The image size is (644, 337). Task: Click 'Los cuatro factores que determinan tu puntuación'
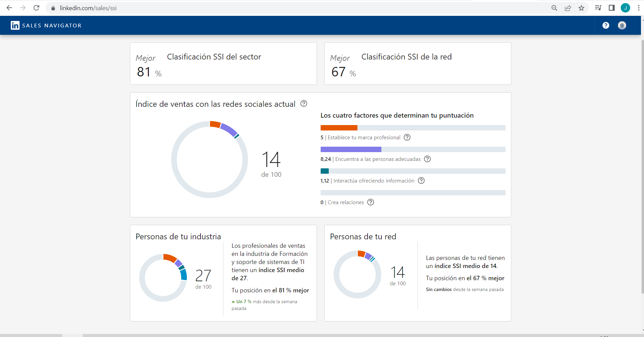(397, 115)
